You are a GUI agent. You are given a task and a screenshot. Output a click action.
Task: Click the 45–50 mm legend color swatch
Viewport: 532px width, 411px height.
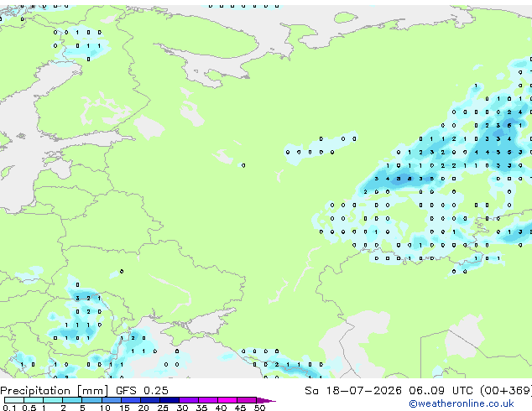pyautogui.click(x=247, y=400)
